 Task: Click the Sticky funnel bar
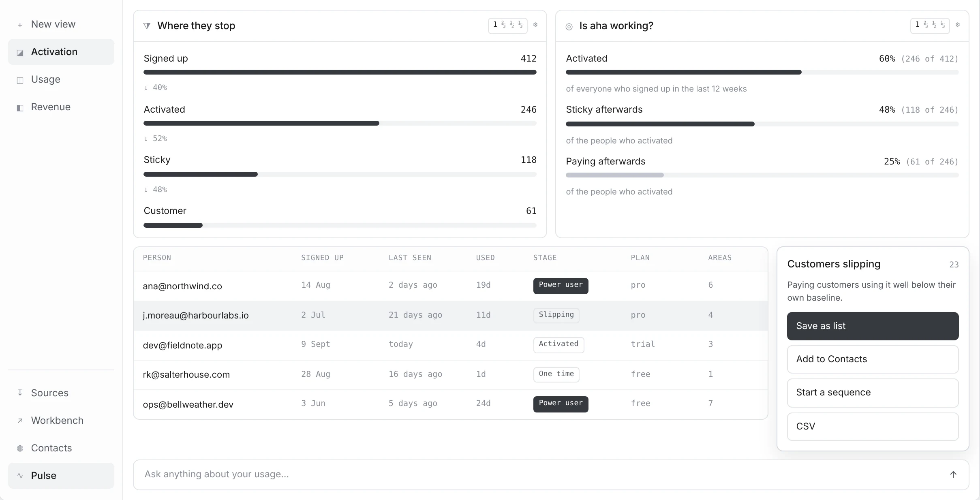coord(340,174)
